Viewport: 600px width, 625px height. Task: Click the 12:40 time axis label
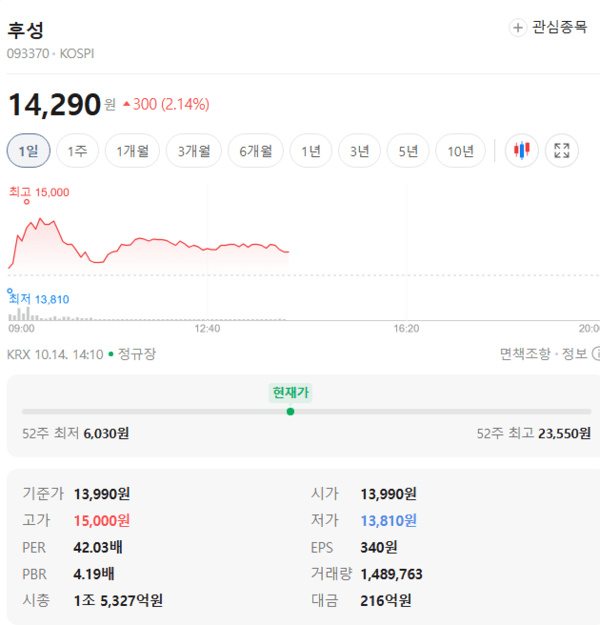coord(207,328)
